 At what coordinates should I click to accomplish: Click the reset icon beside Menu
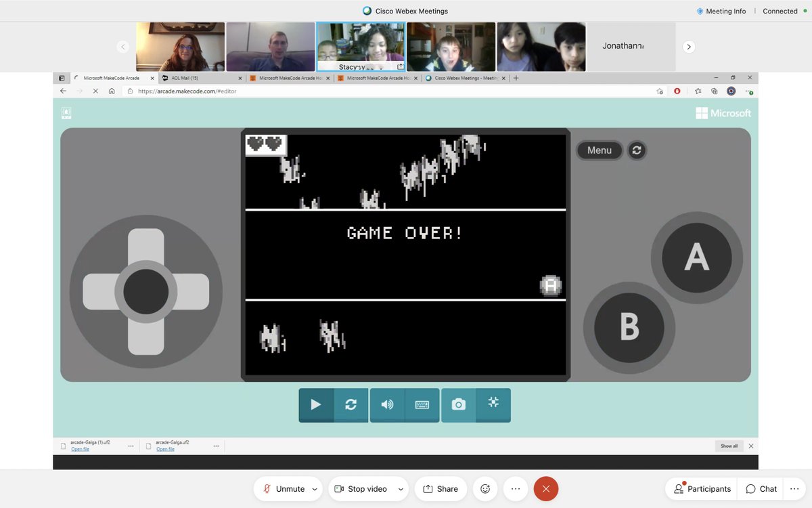pos(637,150)
